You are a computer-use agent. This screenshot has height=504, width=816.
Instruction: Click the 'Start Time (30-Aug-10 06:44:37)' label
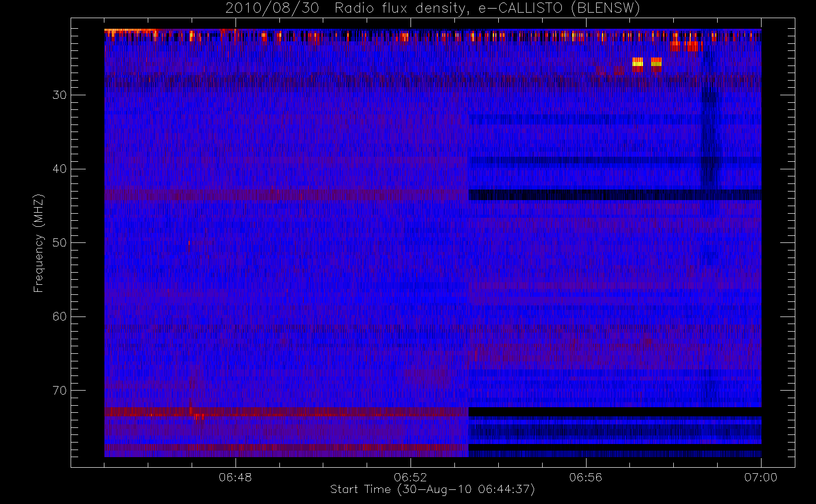pos(432,489)
